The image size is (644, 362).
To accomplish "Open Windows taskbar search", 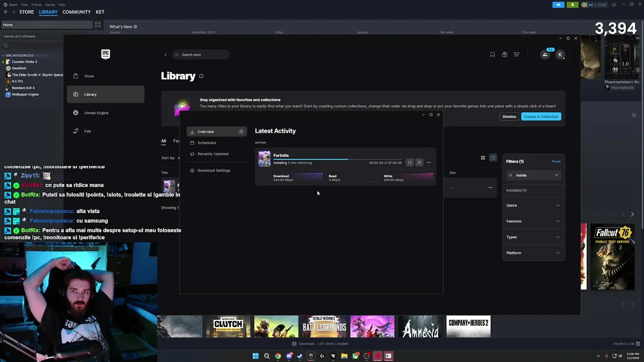I will (267, 356).
